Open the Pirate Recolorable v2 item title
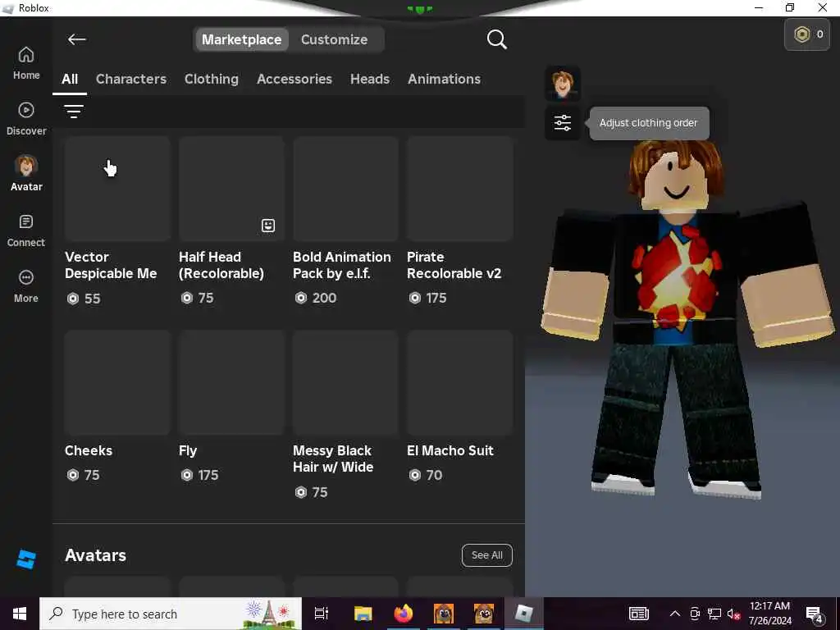 tap(454, 265)
